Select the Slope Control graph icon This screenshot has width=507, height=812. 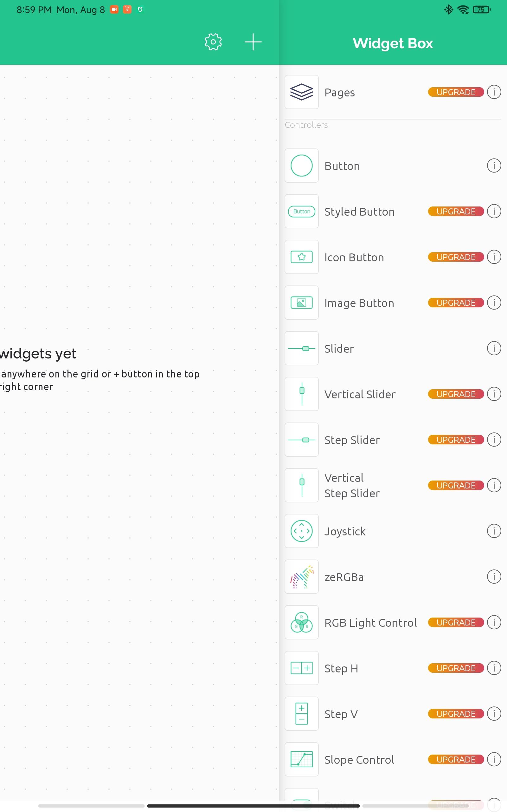coord(301,759)
